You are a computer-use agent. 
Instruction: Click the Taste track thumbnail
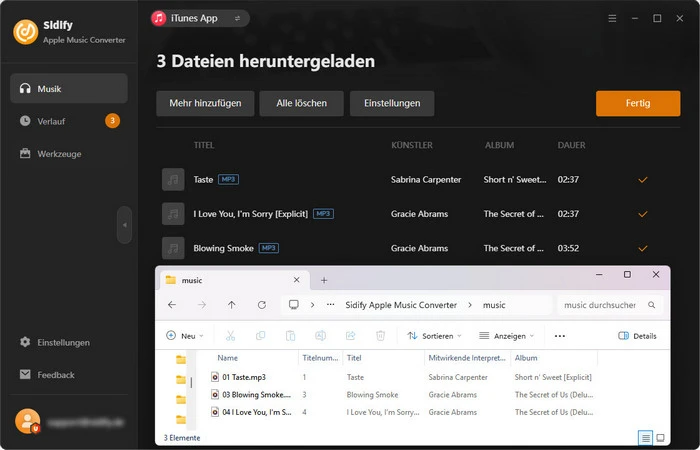point(173,179)
